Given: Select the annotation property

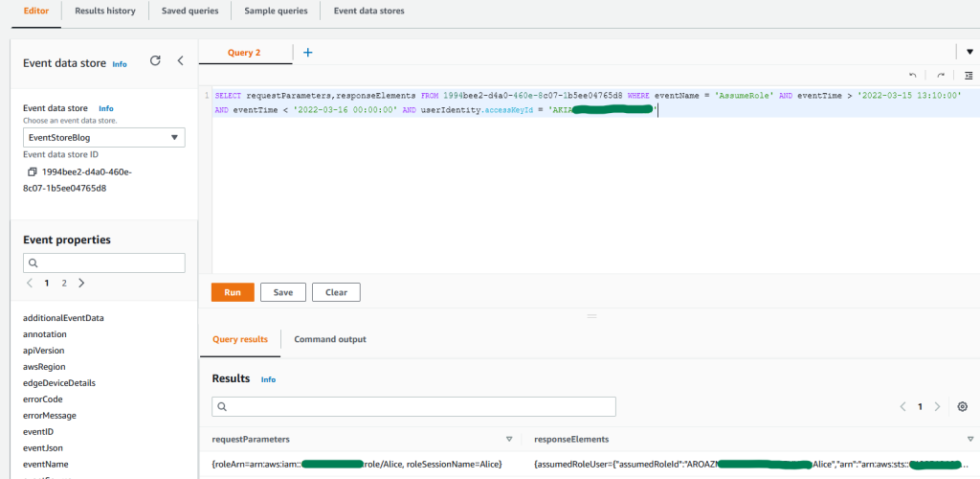Looking at the screenshot, I should pos(44,334).
